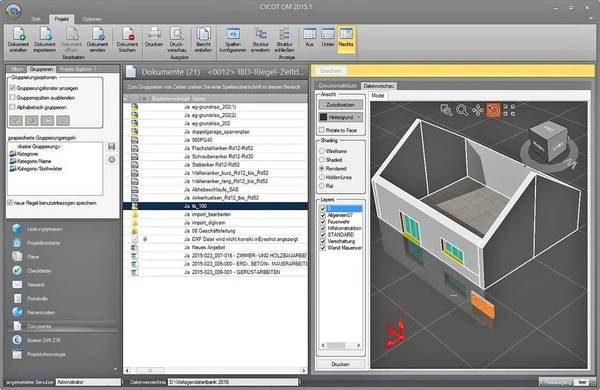This screenshot has height=390, width=600.
Task: Select the magnifier zoom tool in viewer
Action: (462, 110)
